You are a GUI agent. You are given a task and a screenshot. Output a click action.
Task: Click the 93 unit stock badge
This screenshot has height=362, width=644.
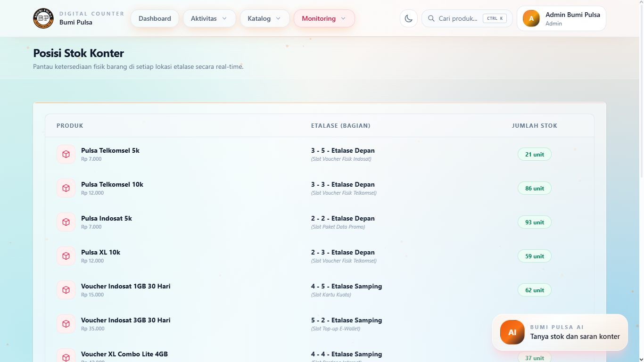click(x=535, y=222)
